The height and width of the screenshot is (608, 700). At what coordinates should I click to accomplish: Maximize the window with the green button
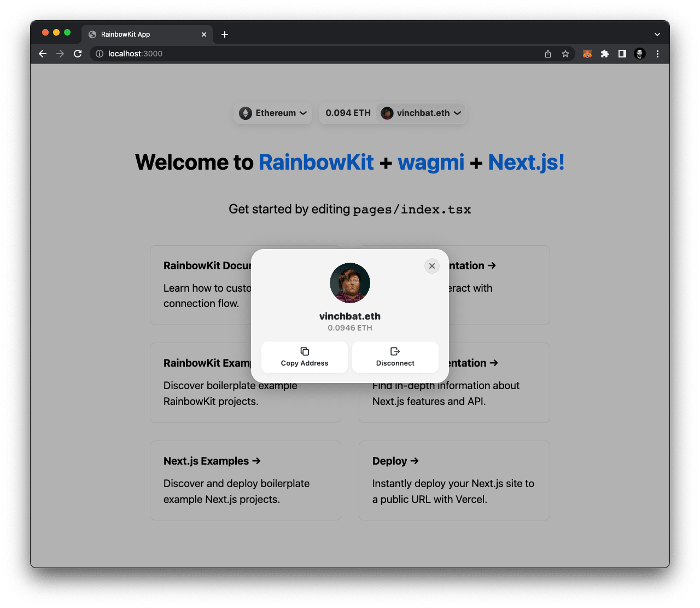[67, 33]
